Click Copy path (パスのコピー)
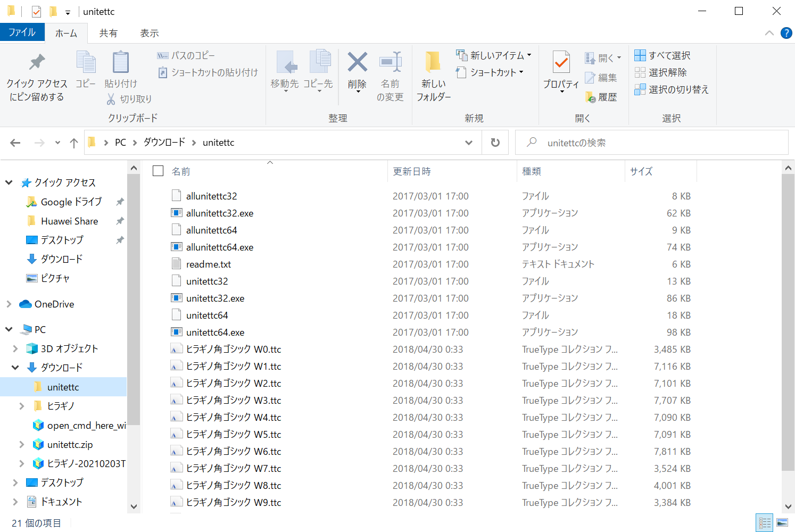This screenshot has height=532, width=795. point(186,55)
